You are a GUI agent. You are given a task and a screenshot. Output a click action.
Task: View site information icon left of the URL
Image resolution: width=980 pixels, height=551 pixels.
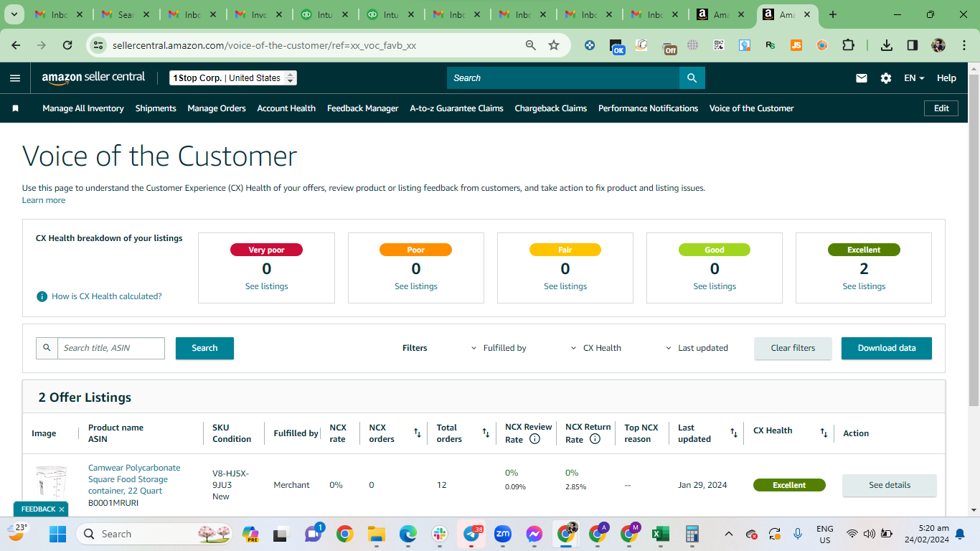(x=100, y=45)
